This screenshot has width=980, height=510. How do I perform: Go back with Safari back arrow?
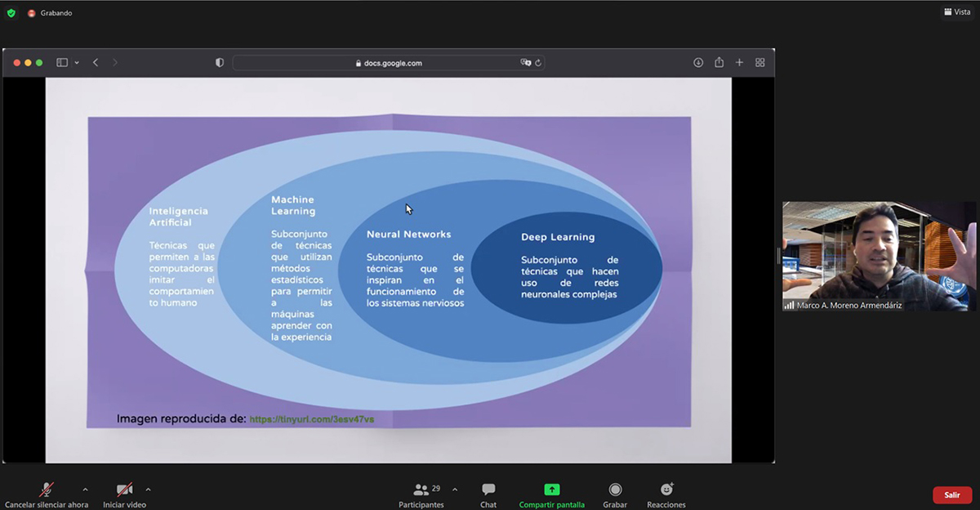(x=96, y=62)
